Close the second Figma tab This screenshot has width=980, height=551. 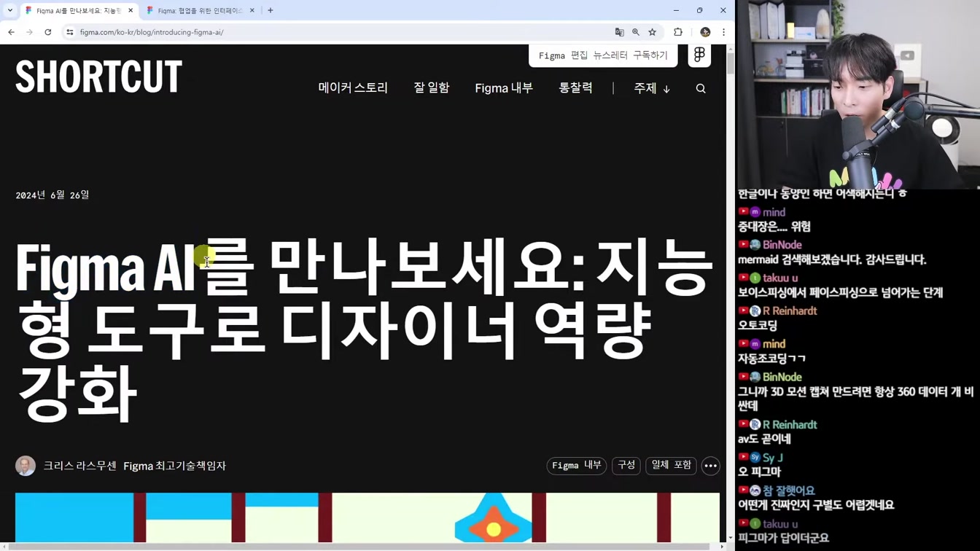pyautogui.click(x=252, y=10)
